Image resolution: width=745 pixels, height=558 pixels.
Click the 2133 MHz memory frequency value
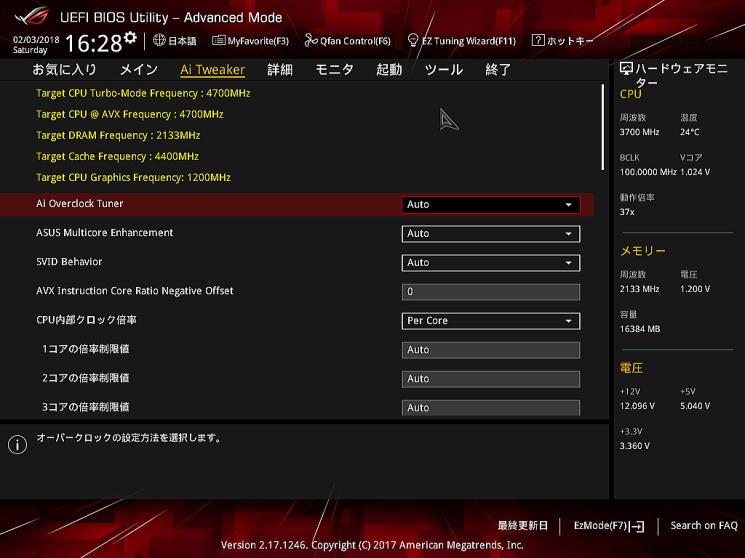pos(639,289)
